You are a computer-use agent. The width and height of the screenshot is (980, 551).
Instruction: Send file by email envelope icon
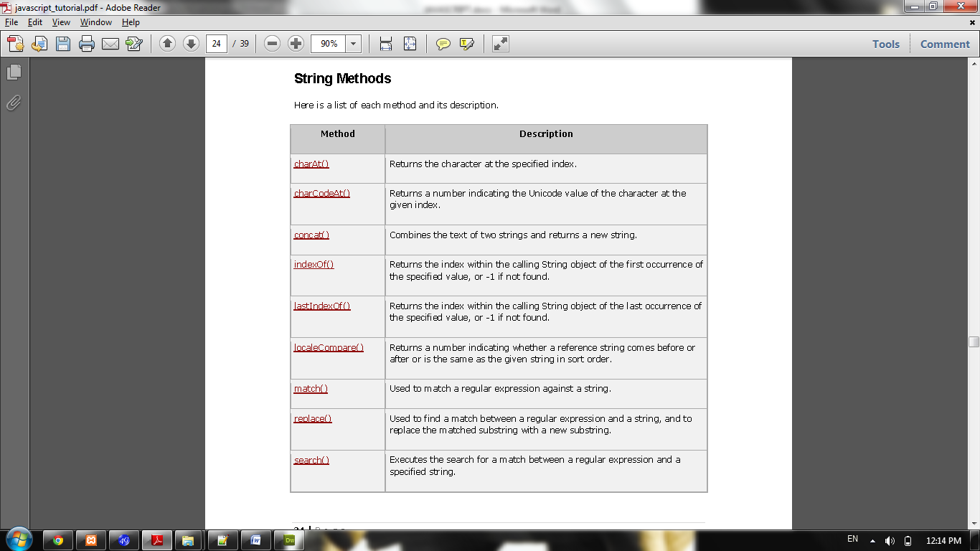coord(110,44)
